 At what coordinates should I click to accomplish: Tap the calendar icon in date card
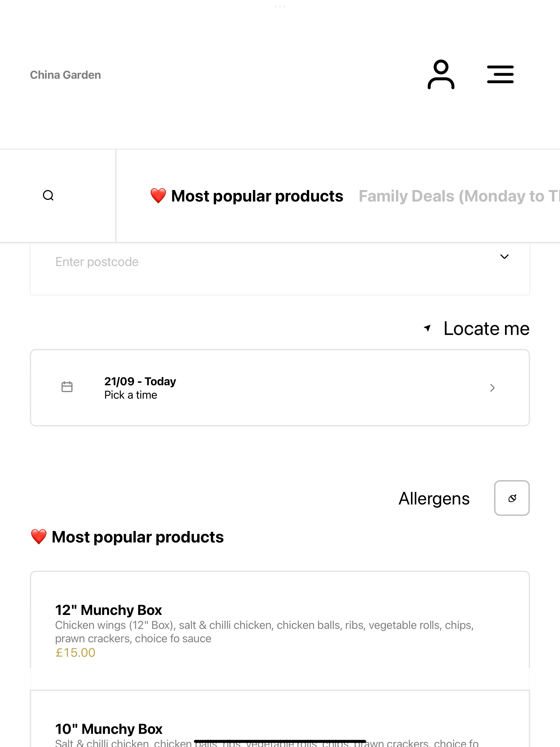(x=67, y=387)
